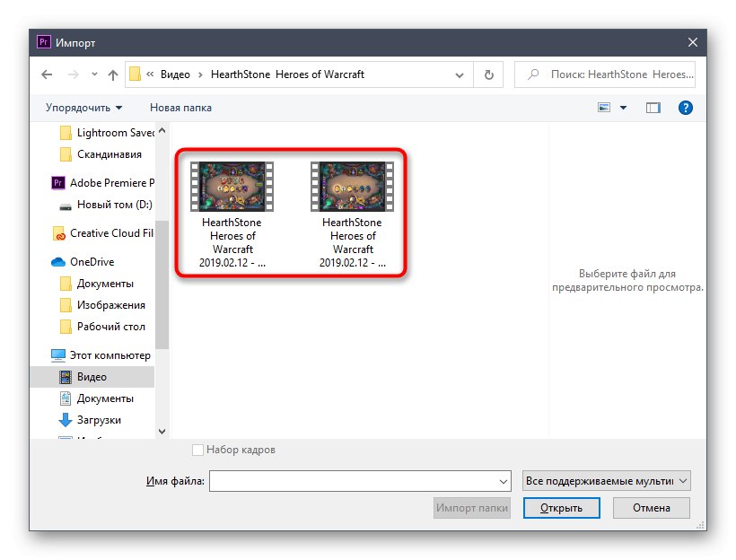Viewport: 736px width, 560px height.
Task: Open file type filter Все поддерживаемые
Action: 607,481
